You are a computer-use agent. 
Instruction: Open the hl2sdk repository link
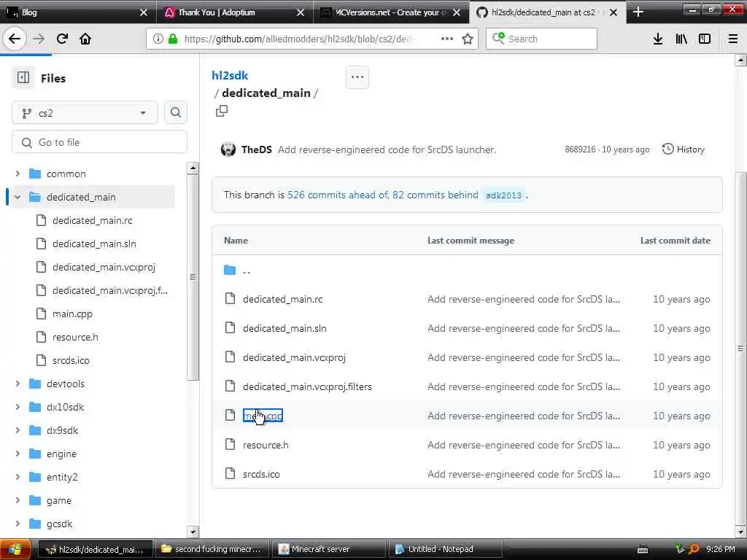[230, 75]
